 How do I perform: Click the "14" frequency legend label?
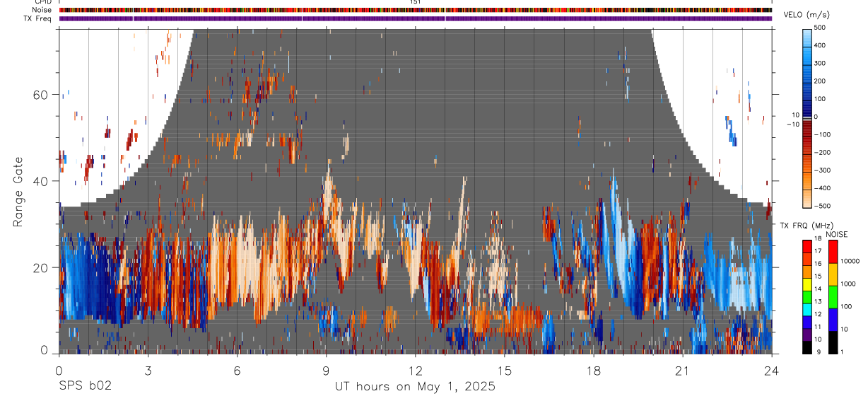[819, 289]
